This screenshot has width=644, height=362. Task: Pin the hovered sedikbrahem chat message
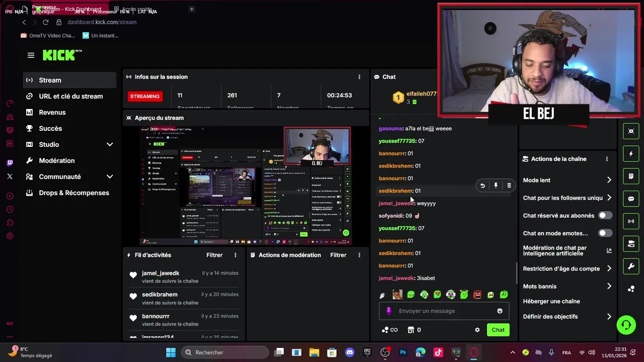(x=496, y=186)
